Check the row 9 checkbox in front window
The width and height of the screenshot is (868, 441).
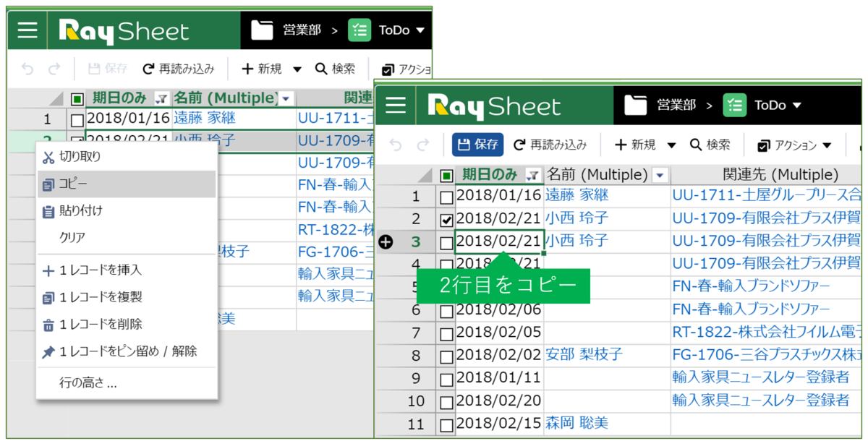446,380
